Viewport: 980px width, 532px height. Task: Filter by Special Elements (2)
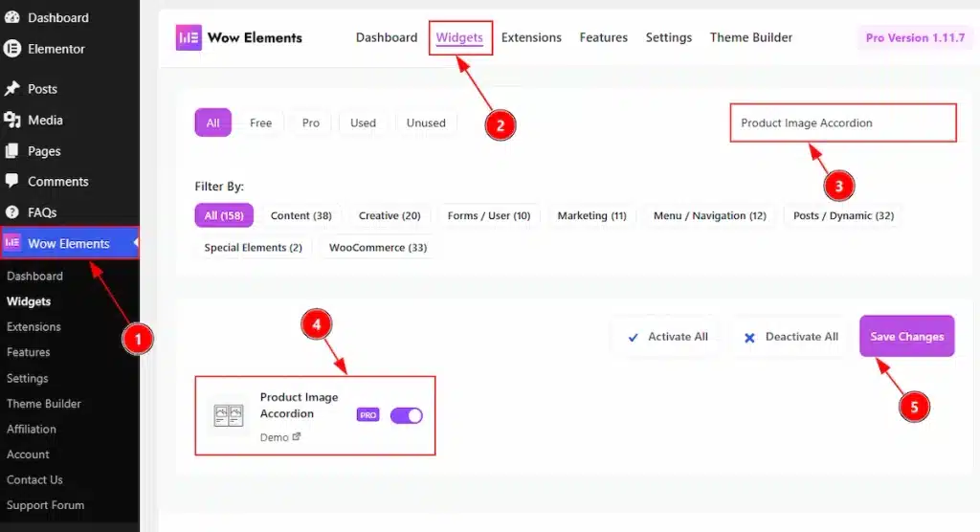(x=253, y=247)
